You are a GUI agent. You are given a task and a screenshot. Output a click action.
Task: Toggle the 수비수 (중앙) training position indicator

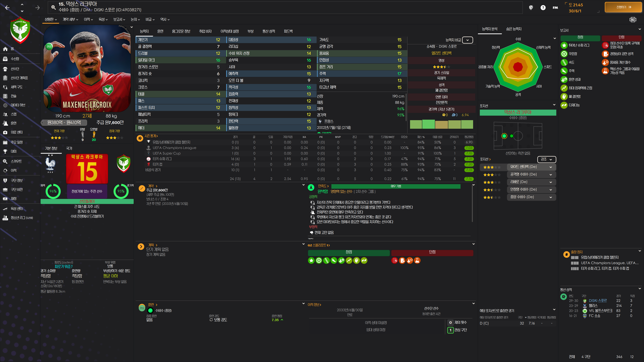tap(150, 311)
